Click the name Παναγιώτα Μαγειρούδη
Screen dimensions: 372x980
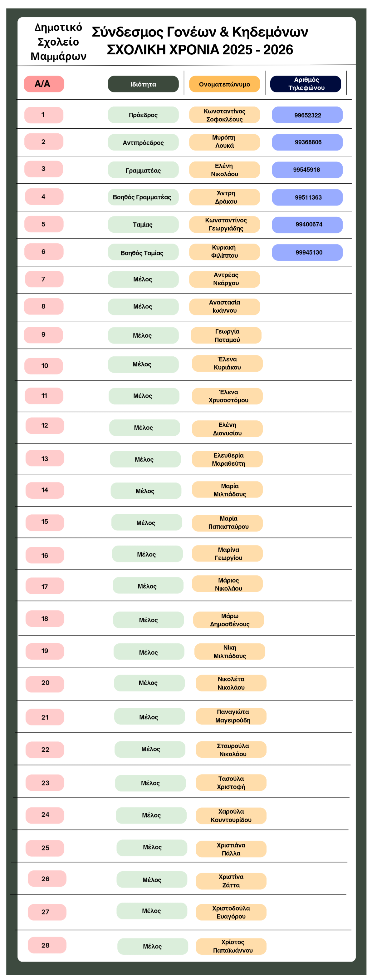click(231, 716)
